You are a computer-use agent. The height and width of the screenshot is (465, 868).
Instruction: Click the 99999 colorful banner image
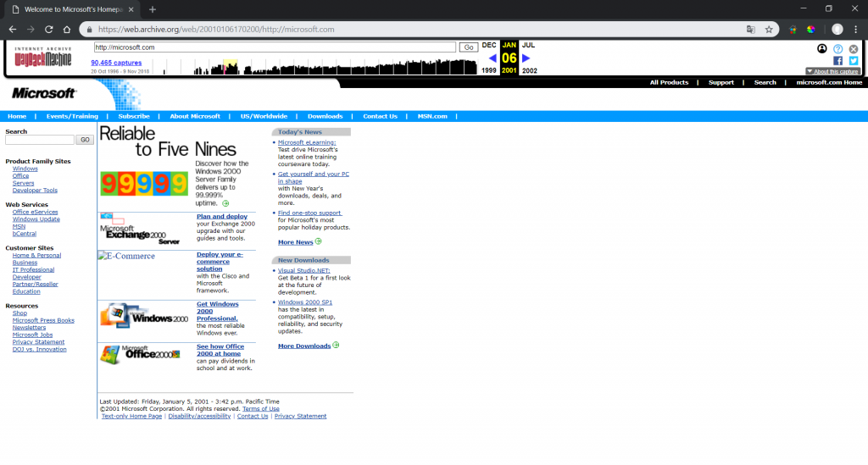(144, 184)
